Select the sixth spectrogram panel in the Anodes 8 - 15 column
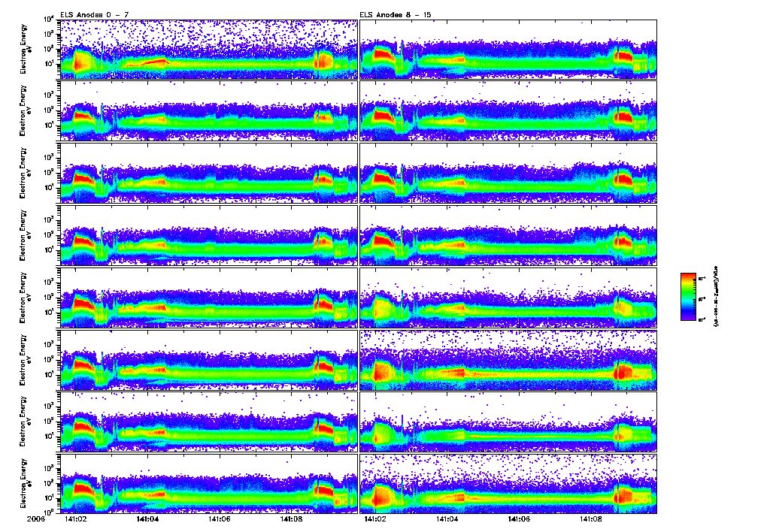This screenshot has width=770, height=532. 508,360
